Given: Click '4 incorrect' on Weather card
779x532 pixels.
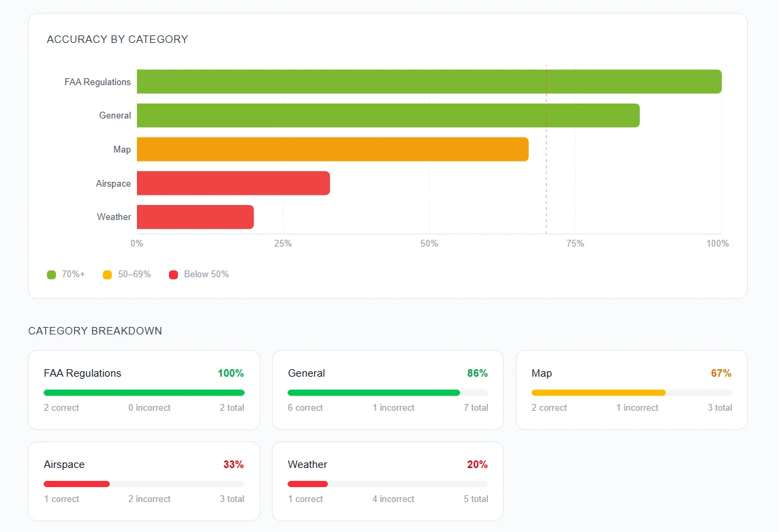Looking at the screenshot, I should pyautogui.click(x=393, y=499).
